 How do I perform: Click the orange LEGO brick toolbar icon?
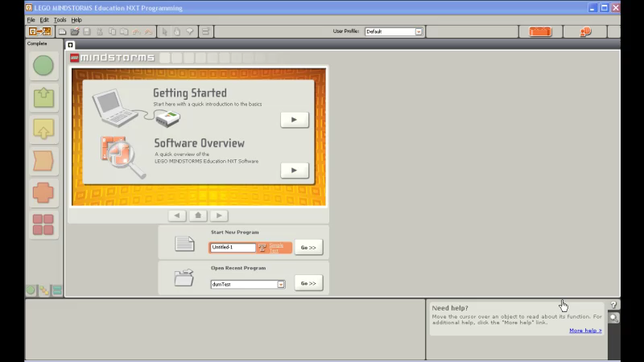point(540,31)
